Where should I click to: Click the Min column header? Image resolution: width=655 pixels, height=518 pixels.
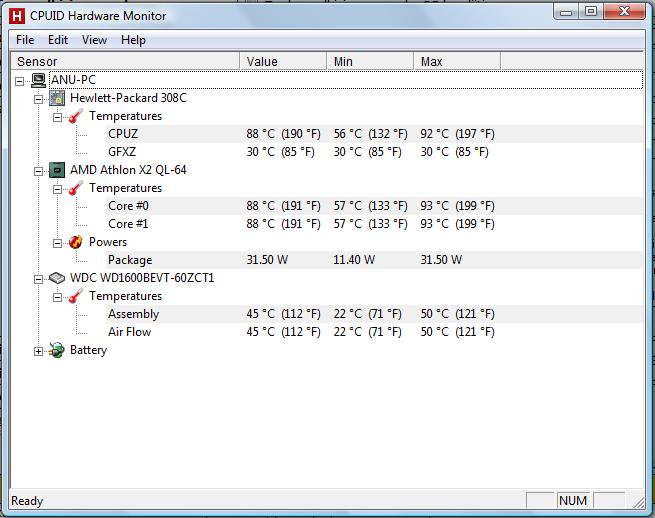point(370,61)
